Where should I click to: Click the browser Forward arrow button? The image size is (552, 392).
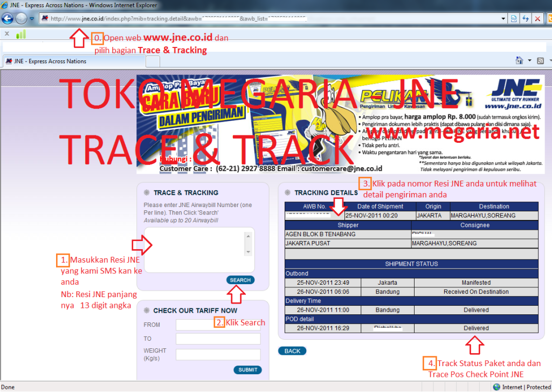click(x=21, y=18)
